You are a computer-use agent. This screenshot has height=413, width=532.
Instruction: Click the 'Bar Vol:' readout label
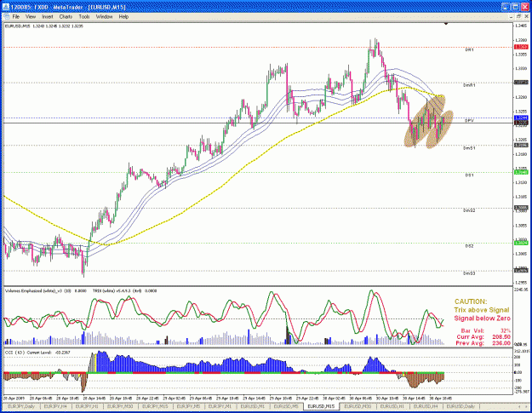pos(472,330)
